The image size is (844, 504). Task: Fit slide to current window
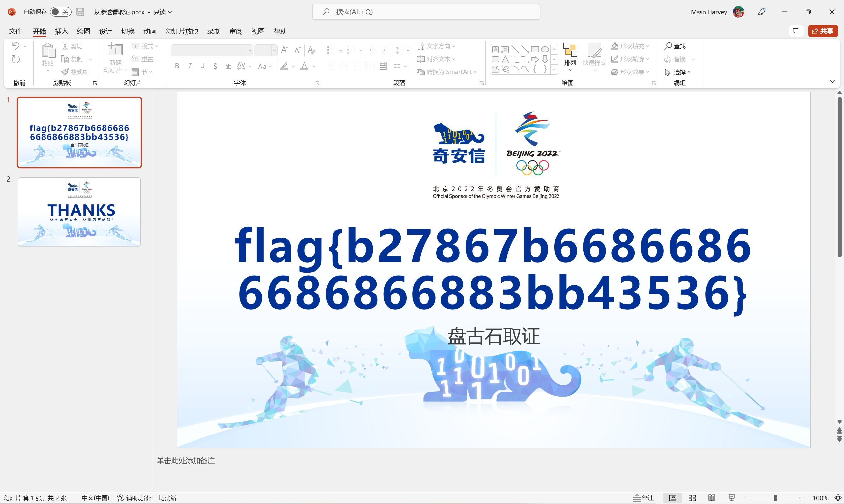(x=838, y=498)
